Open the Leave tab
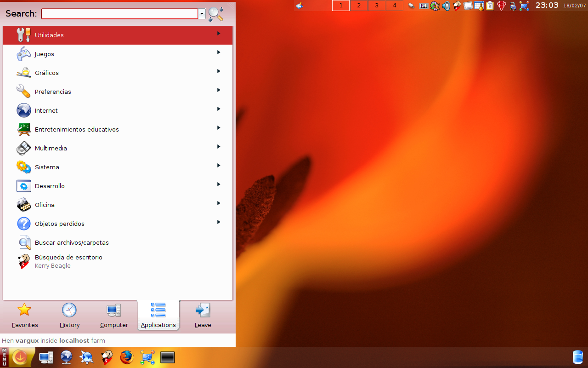 coord(203,315)
